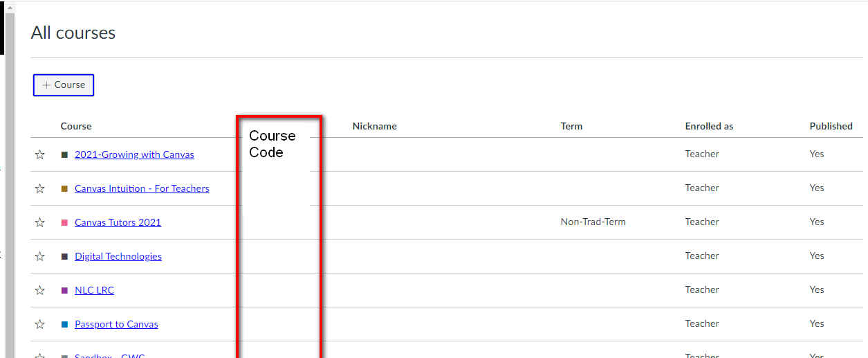Viewport: 868px width, 358px height.
Task: Open Canvas Intuition - For Teachers link
Action: (x=142, y=188)
